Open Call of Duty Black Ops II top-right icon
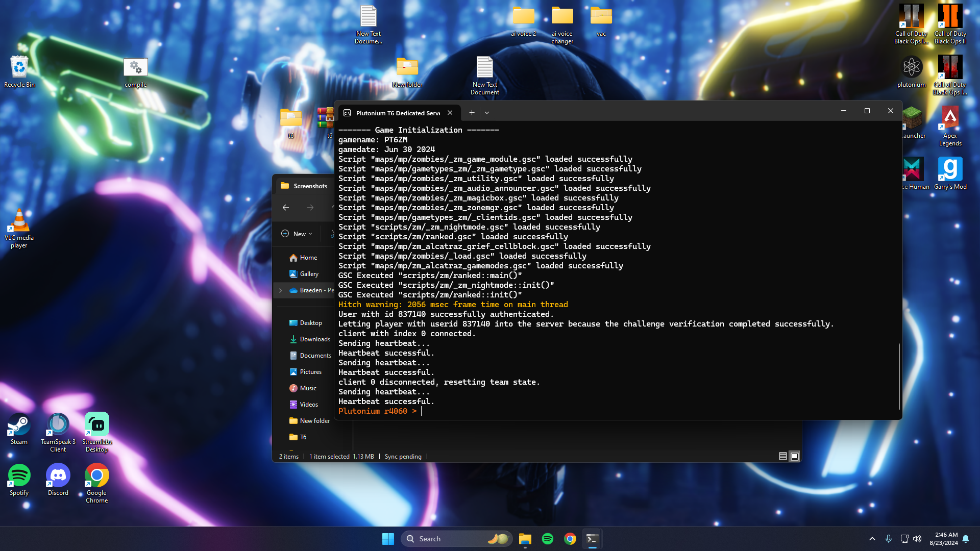 click(950, 24)
